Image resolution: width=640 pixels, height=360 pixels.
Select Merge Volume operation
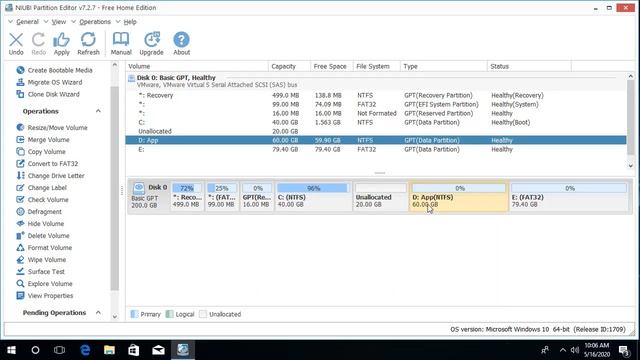43,140
